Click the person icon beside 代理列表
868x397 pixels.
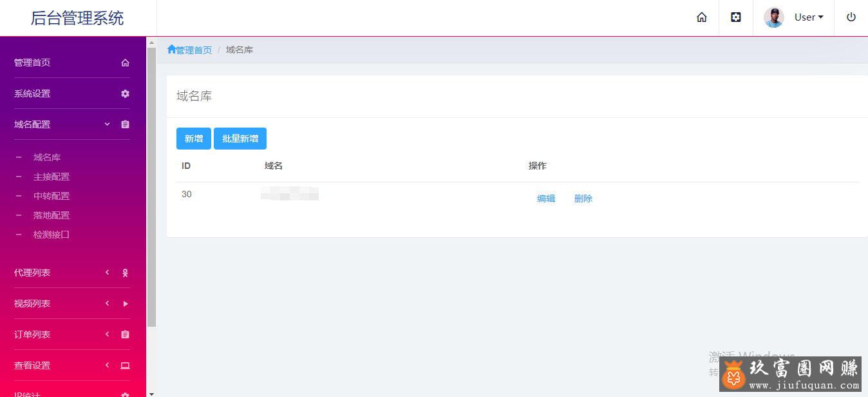coord(125,273)
